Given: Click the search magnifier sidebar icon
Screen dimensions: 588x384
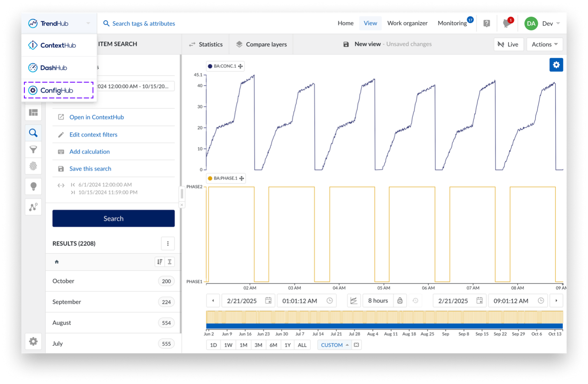Looking at the screenshot, I should tap(33, 133).
